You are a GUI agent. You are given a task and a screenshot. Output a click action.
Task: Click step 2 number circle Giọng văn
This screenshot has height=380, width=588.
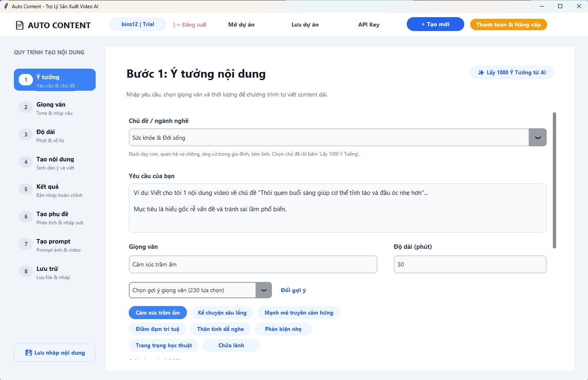click(26, 107)
